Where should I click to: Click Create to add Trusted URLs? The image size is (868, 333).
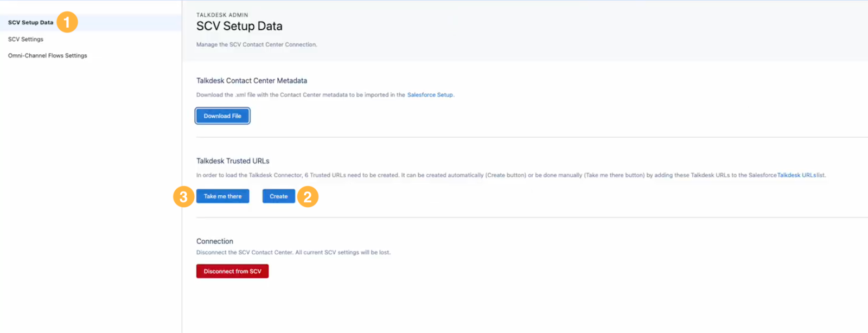point(279,196)
